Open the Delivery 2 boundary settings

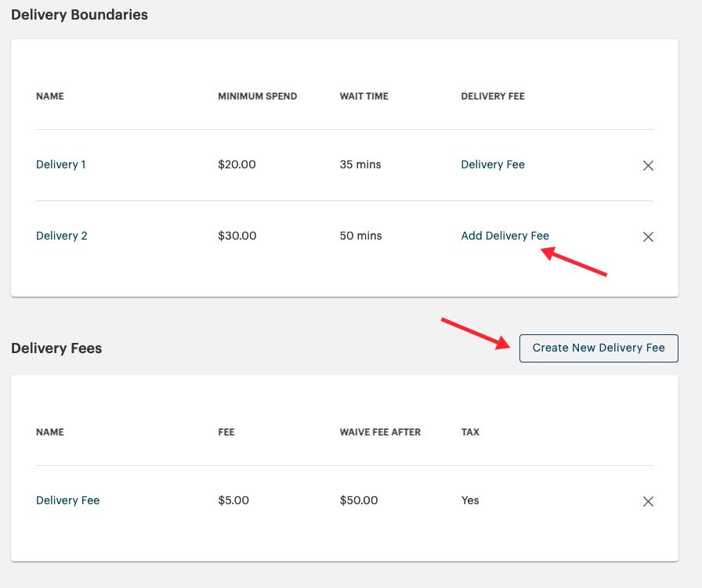(61, 236)
